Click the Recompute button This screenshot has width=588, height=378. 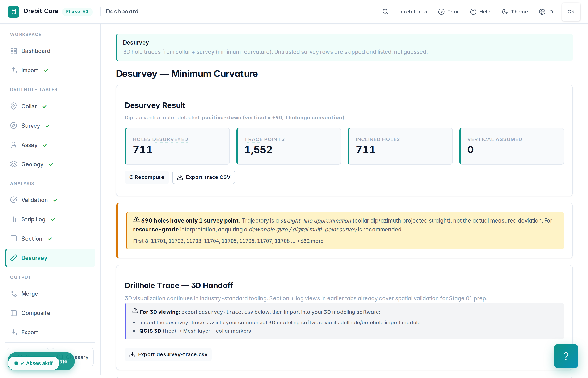coord(147,177)
